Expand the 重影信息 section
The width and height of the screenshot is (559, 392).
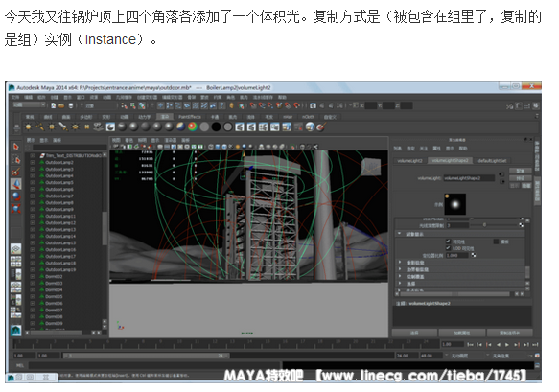click(400, 262)
